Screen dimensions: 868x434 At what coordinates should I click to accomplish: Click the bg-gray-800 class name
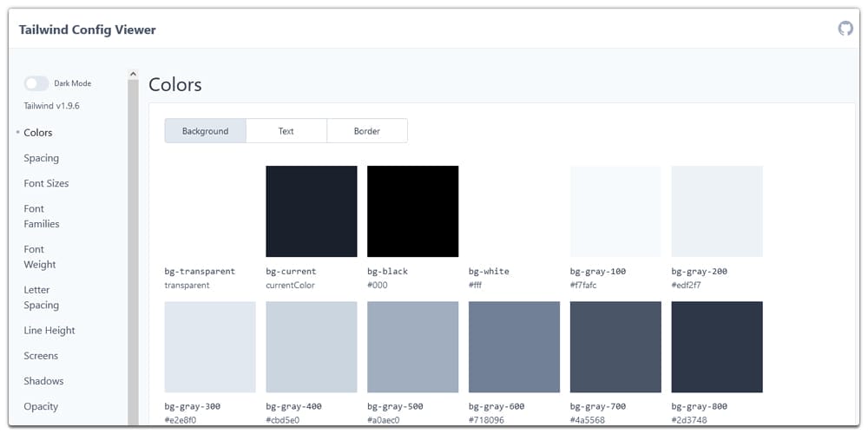699,406
